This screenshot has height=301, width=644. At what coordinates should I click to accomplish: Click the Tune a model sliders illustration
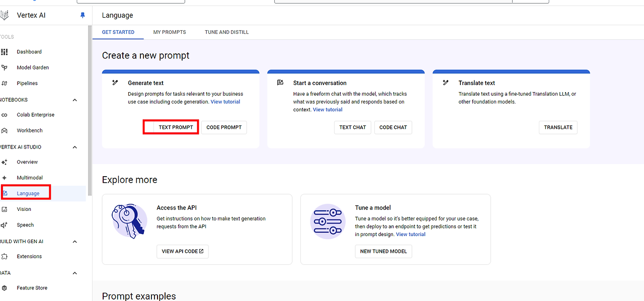pos(328,221)
